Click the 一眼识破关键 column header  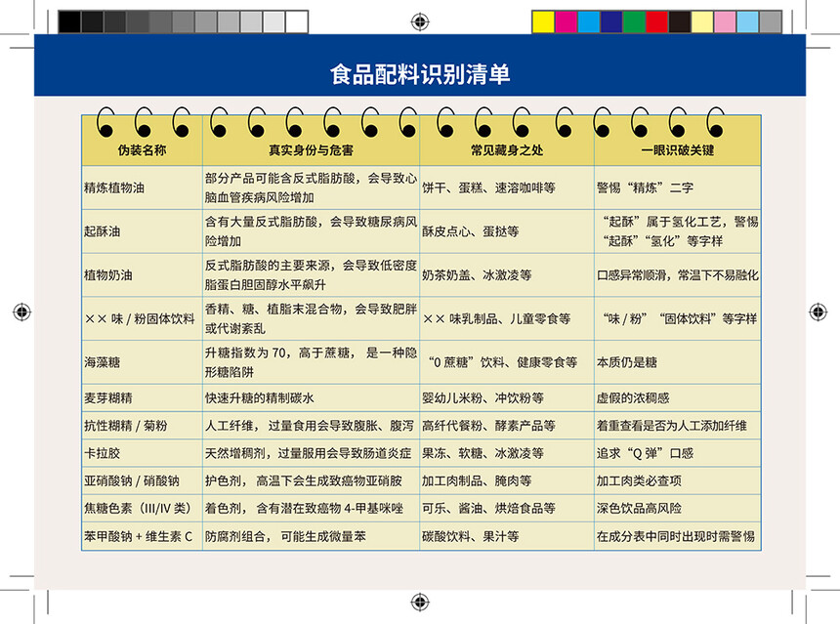(x=677, y=151)
